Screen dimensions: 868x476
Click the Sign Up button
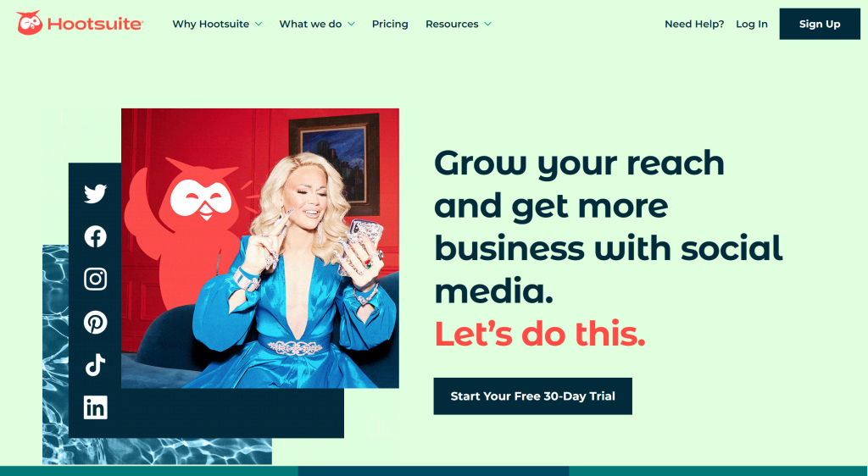click(820, 24)
